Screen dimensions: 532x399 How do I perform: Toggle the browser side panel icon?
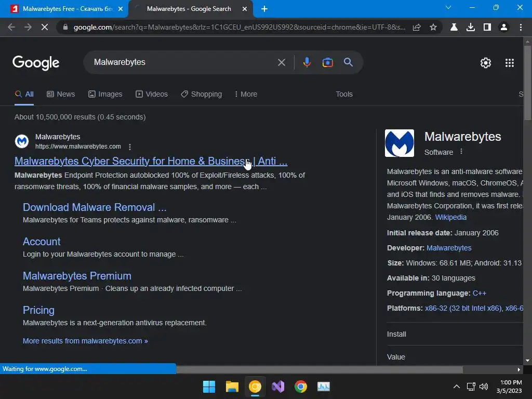pos(487,27)
